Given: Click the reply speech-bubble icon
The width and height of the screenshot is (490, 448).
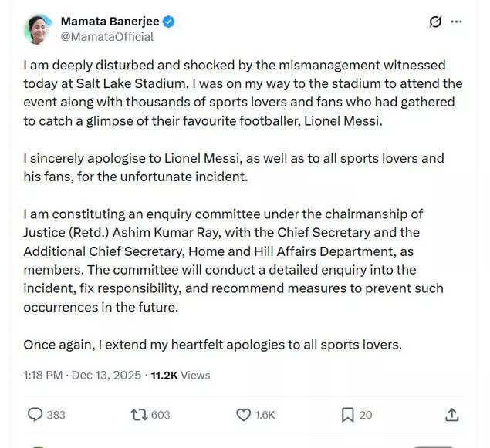Looking at the screenshot, I should pyautogui.click(x=35, y=414).
